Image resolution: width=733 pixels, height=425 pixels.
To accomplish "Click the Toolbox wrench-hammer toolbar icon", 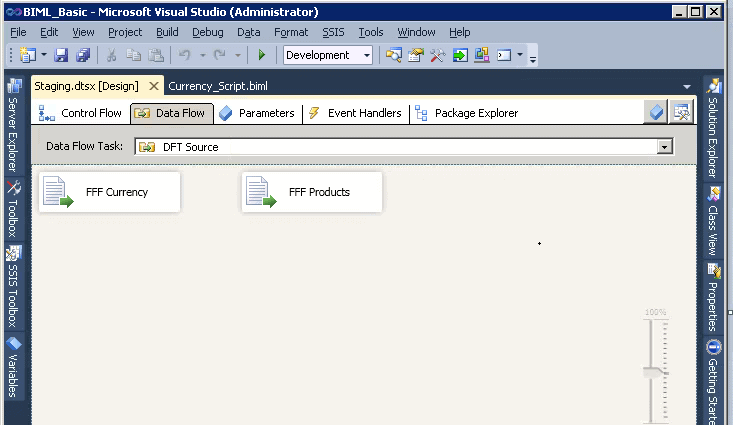I will tap(438, 55).
